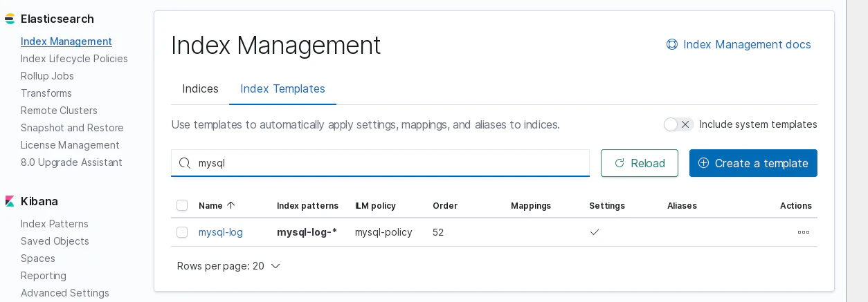The width and height of the screenshot is (868, 302).
Task: Click the mysql-log-* index pattern cell
Action: (x=307, y=232)
